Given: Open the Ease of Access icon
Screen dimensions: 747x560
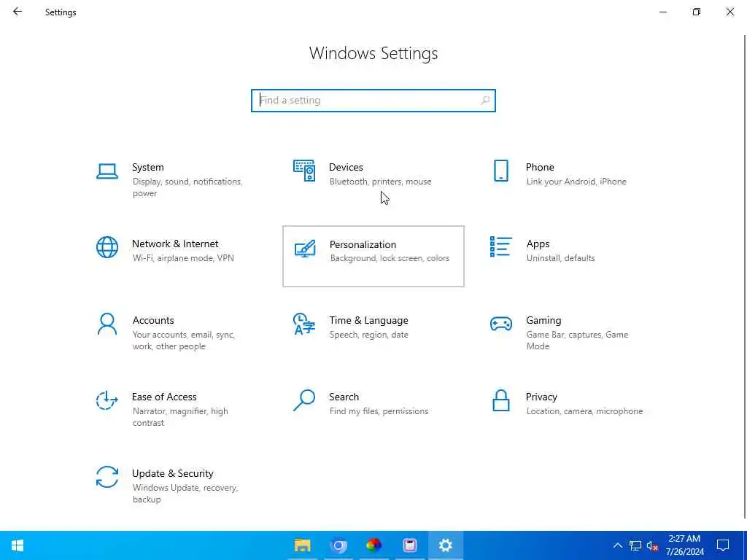Looking at the screenshot, I should [x=107, y=400].
